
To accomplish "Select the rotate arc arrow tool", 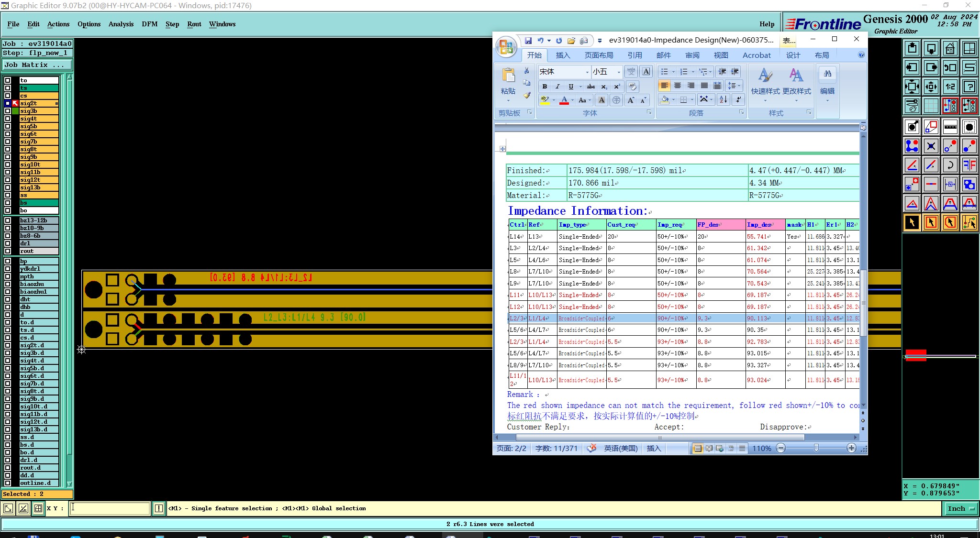I will coord(950,165).
